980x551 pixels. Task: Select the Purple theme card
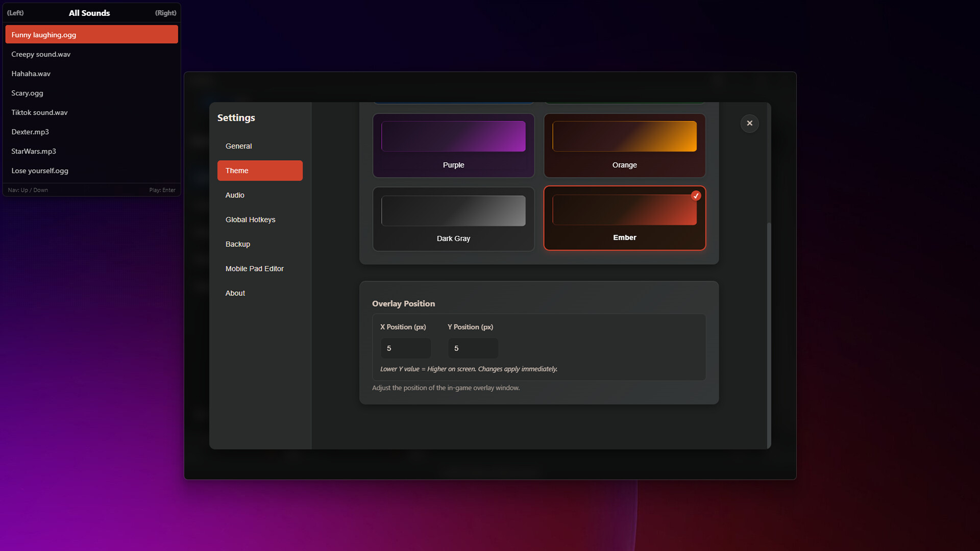[453, 146]
